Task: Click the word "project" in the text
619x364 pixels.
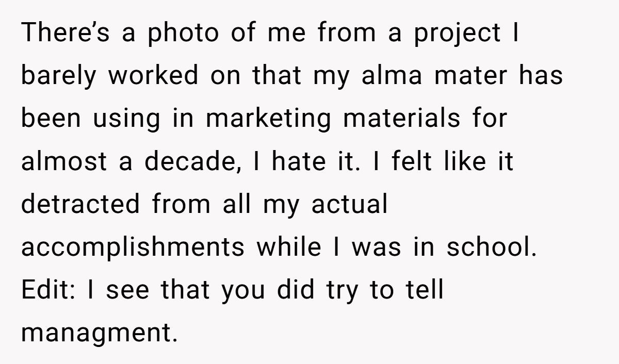Action: pyautogui.click(x=458, y=33)
